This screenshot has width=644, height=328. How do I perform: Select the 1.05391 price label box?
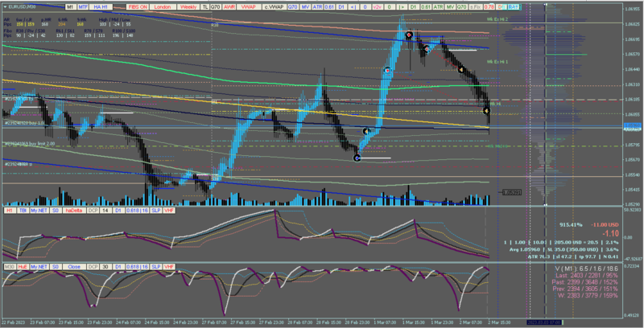tap(512, 192)
